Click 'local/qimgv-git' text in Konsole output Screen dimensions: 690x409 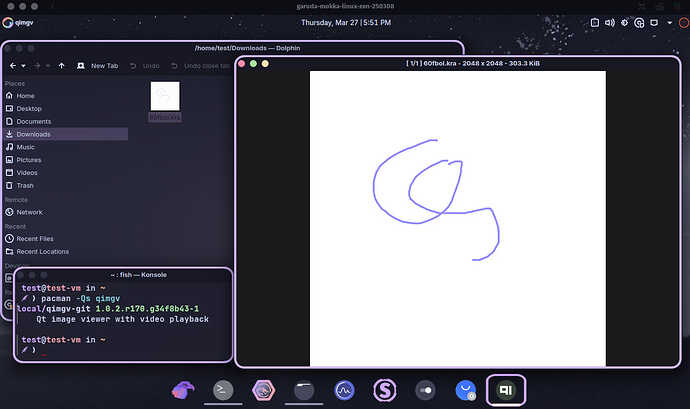54,309
